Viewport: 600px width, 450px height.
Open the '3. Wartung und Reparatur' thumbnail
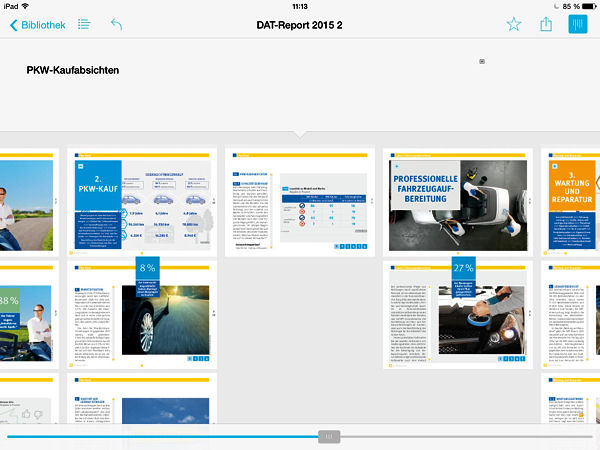[571, 202]
